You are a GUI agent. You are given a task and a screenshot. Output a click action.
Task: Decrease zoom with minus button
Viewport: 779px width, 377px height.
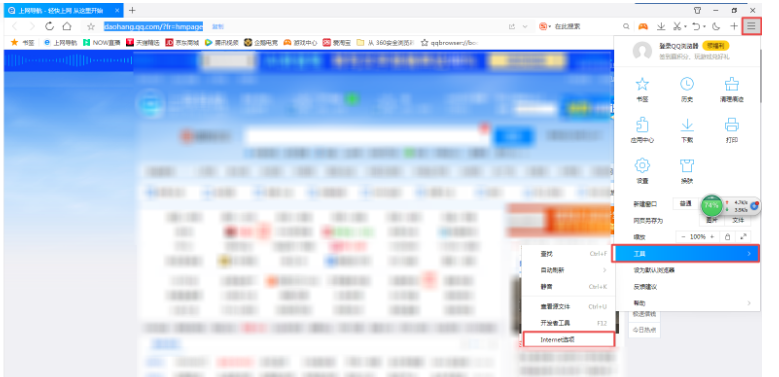pos(683,237)
